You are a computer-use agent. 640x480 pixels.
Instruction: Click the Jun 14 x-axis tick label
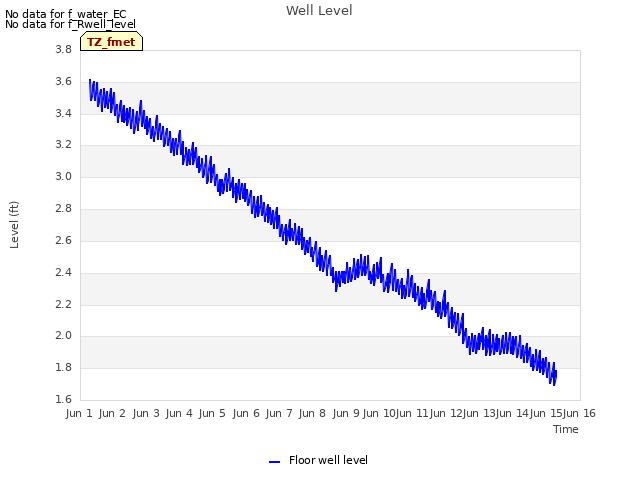coord(512,413)
